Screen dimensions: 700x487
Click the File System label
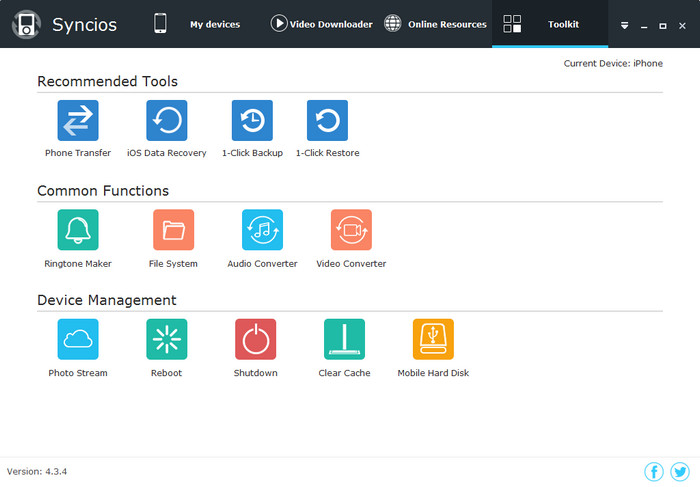[173, 264]
